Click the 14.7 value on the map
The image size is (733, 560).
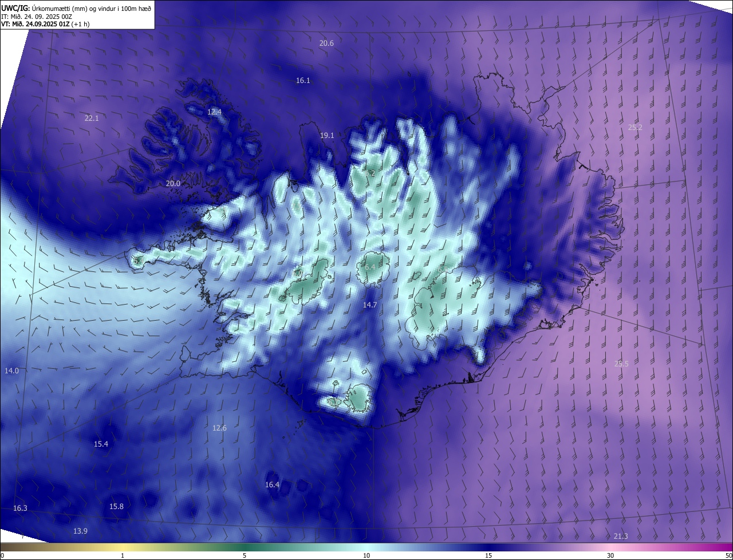pos(370,305)
